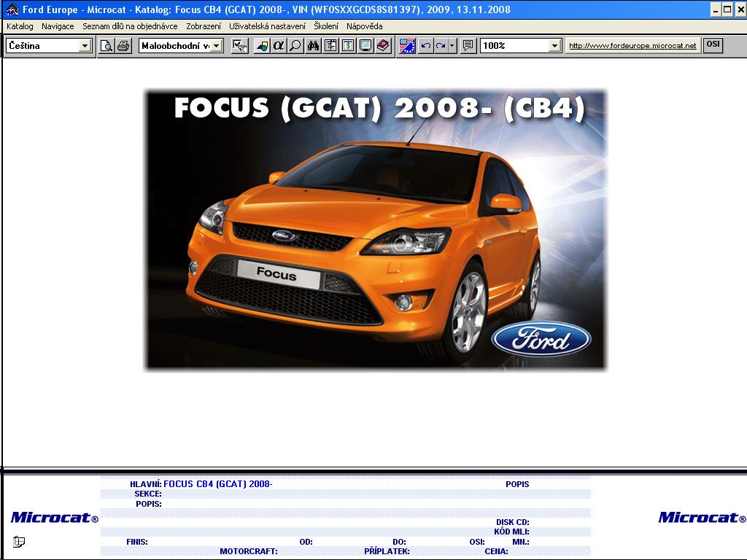Screen dimensions: 747x560
Task: Click the speech bubble notes icon
Action: point(468,46)
